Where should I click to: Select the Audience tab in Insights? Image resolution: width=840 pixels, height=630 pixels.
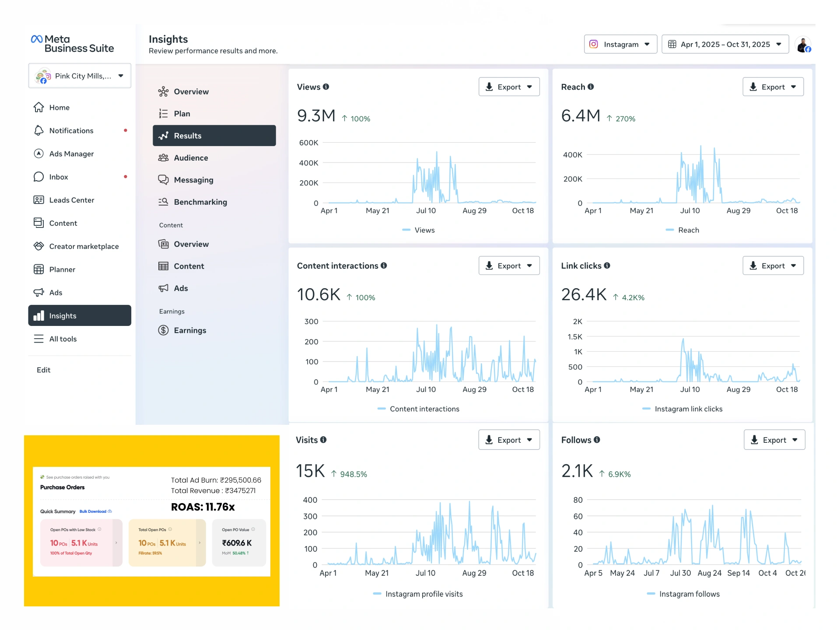click(x=191, y=158)
